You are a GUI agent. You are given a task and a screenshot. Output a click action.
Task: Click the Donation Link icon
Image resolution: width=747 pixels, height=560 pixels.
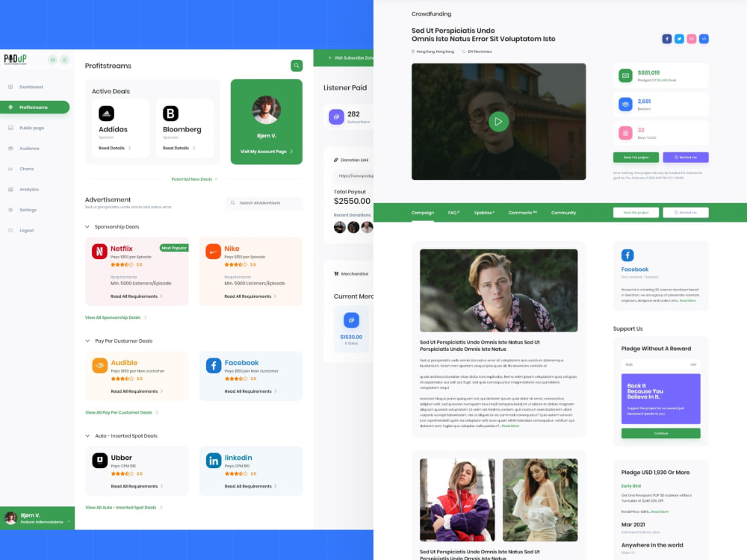tap(336, 160)
